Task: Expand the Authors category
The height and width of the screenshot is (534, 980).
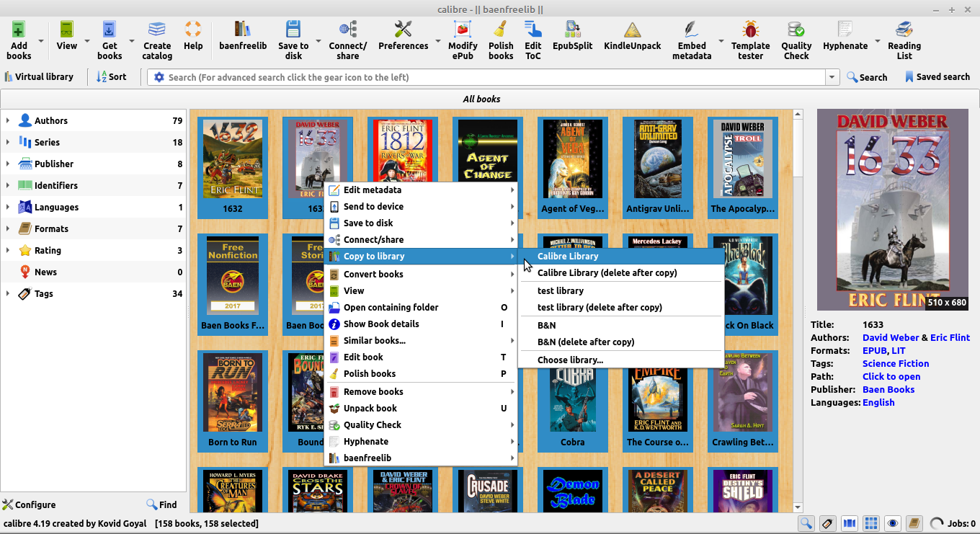Action: point(8,120)
